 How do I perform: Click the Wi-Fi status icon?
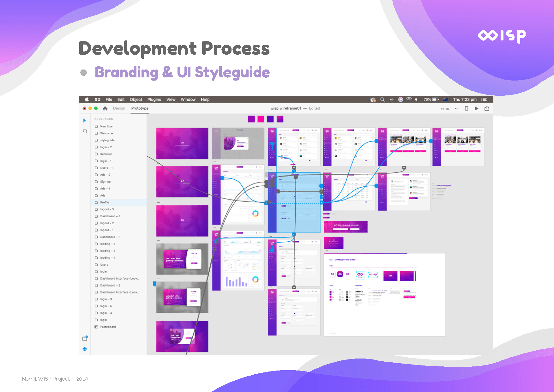tap(409, 100)
